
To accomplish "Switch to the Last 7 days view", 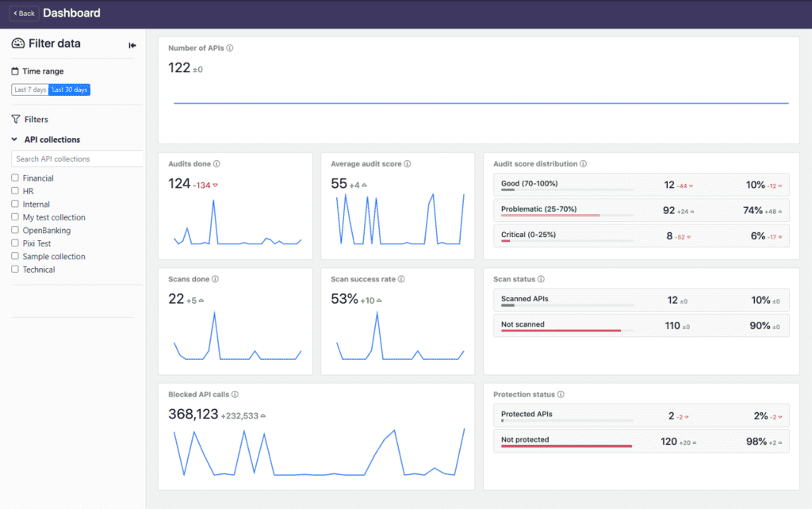I will (29, 90).
